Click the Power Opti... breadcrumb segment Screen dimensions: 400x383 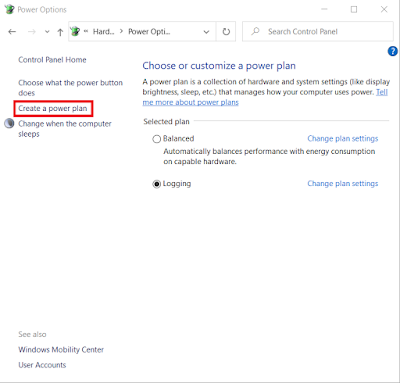(149, 32)
